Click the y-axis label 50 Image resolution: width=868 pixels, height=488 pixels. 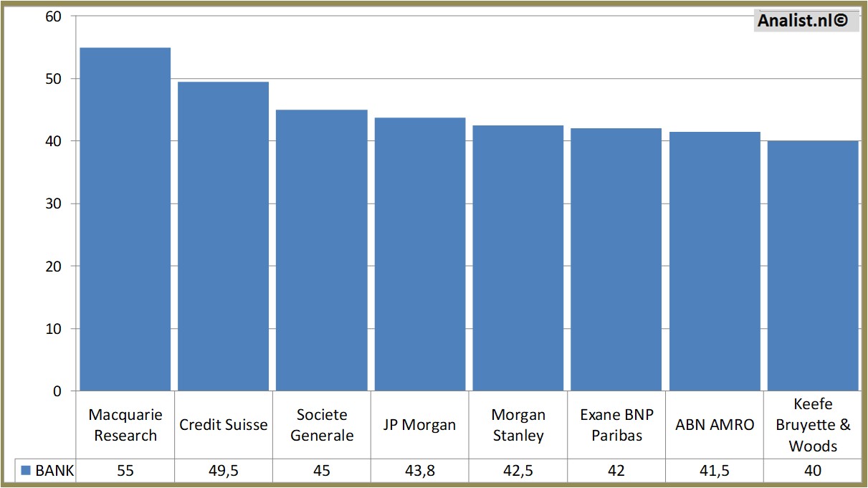click(x=53, y=79)
